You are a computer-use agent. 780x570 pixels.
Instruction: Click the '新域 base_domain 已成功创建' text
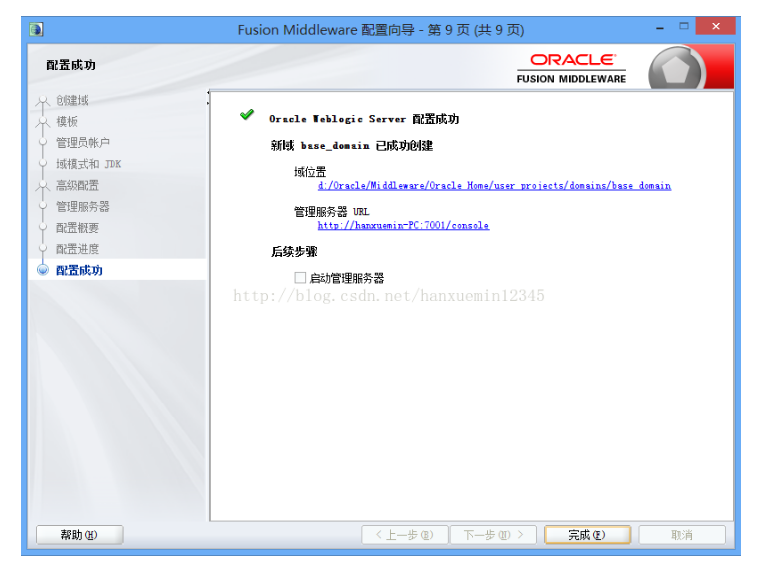(x=352, y=145)
